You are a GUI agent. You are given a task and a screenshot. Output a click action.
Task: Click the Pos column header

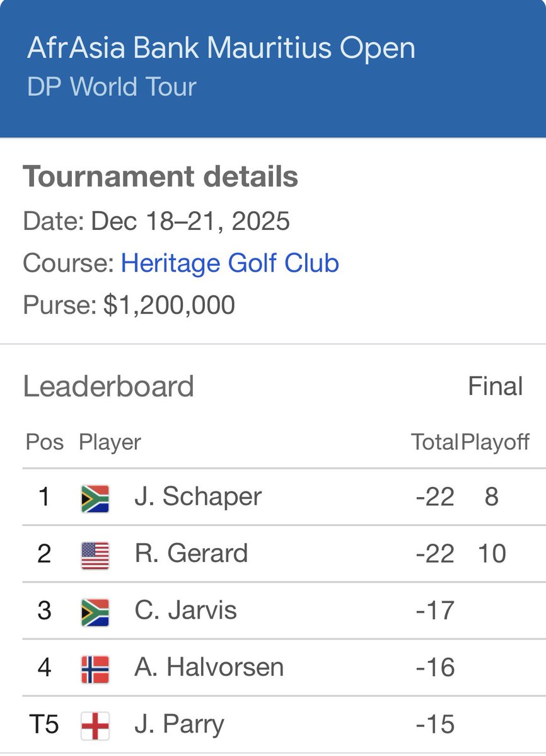click(44, 442)
